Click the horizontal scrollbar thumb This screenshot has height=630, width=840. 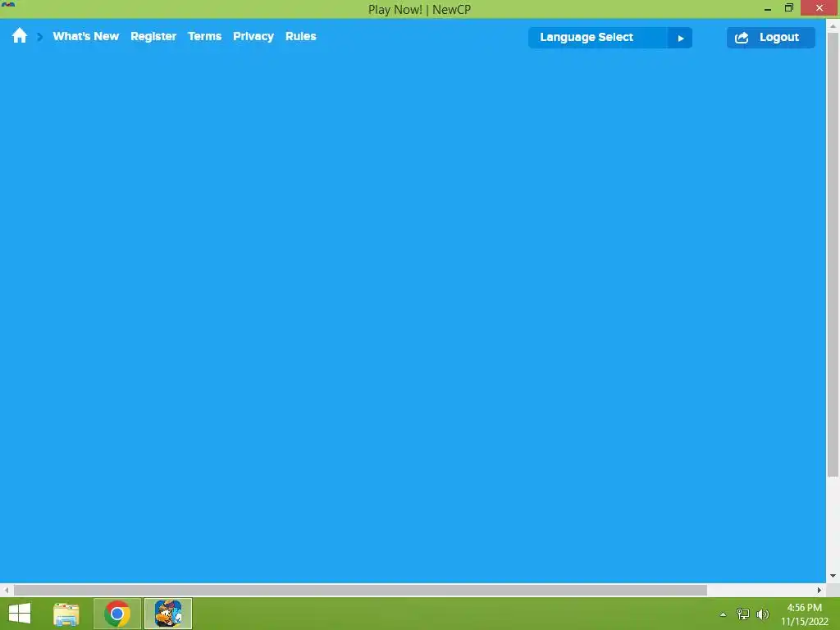point(360,590)
